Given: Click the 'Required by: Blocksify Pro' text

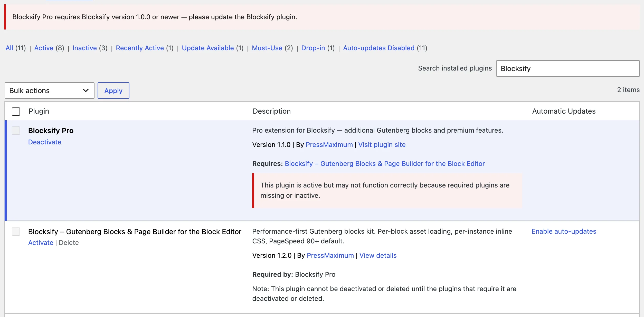Looking at the screenshot, I should coord(294,274).
